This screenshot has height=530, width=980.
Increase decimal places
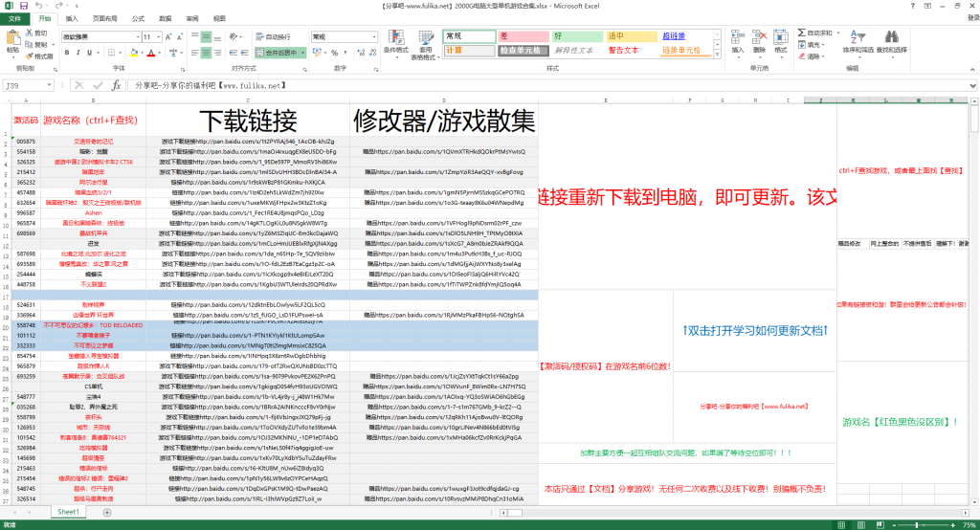point(361,53)
